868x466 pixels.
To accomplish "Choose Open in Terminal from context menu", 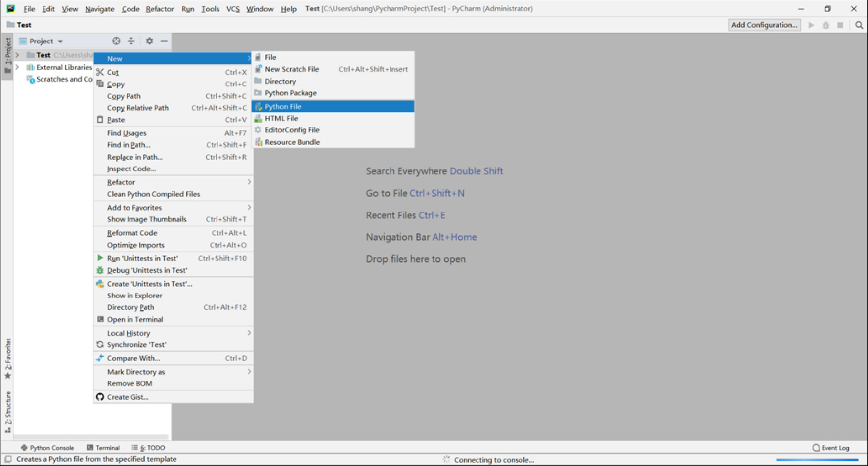I will pyautogui.click(x=135, y=319).
